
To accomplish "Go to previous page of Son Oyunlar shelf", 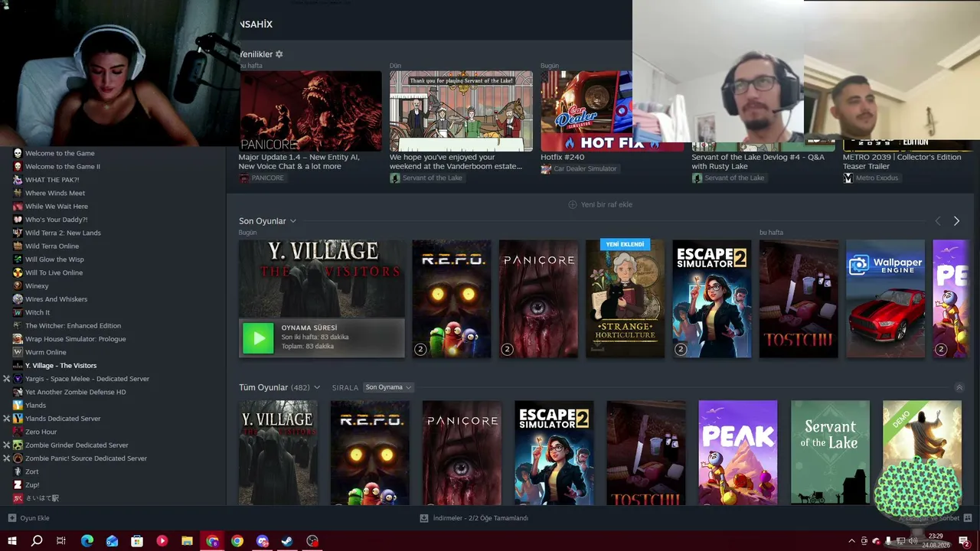I will [x=938, y=221].
